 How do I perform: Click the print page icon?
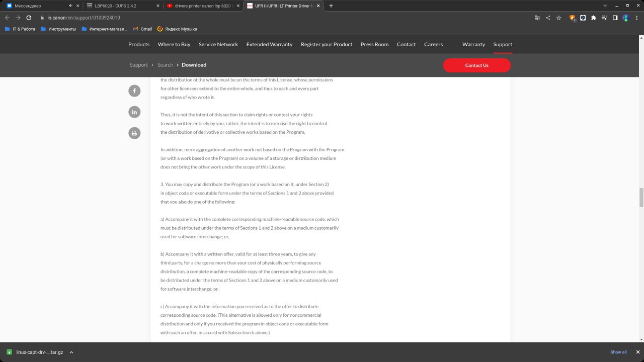click(x=134, y=133)
